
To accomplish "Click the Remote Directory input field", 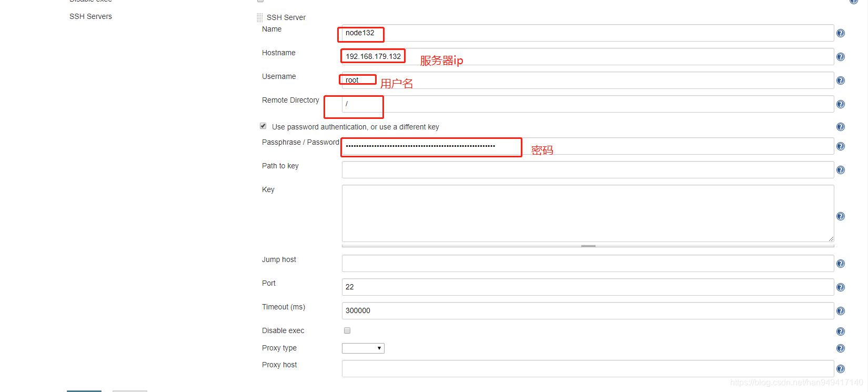I will tap(588, 104).
